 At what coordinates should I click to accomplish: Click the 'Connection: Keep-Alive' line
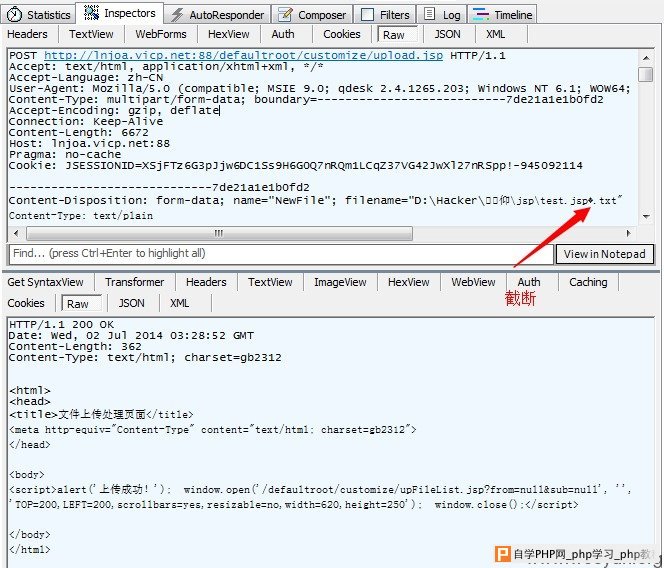pos(86,122)
